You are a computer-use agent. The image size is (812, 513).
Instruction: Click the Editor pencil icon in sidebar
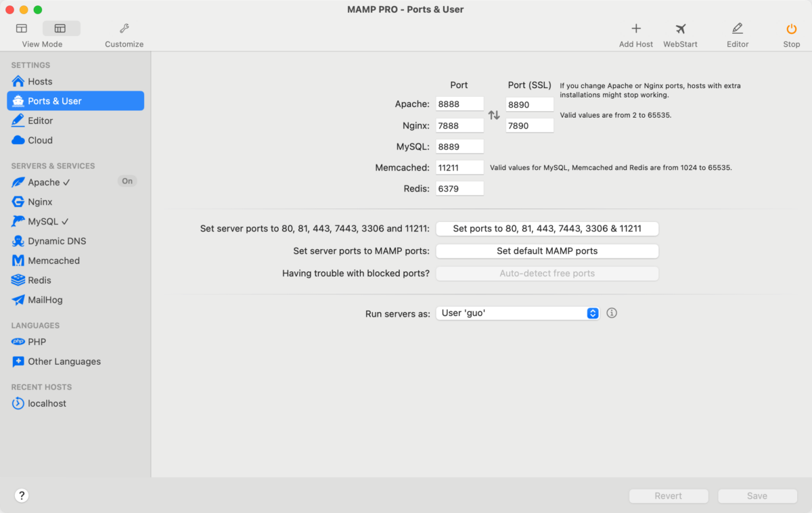[18, 120]
